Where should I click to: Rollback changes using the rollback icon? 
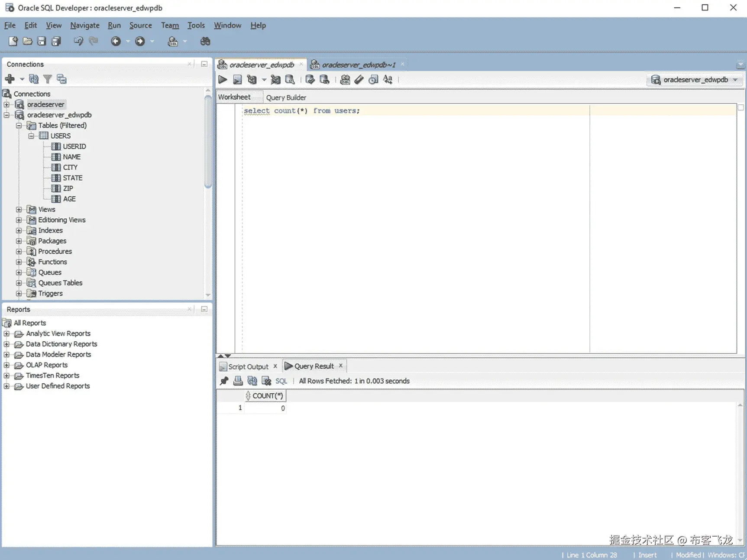coord(324,79)
